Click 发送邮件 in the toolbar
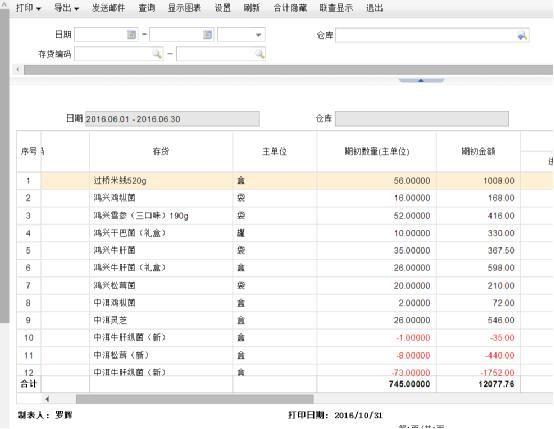This screenshot has width=554, height=429. (x=108, y=8)
